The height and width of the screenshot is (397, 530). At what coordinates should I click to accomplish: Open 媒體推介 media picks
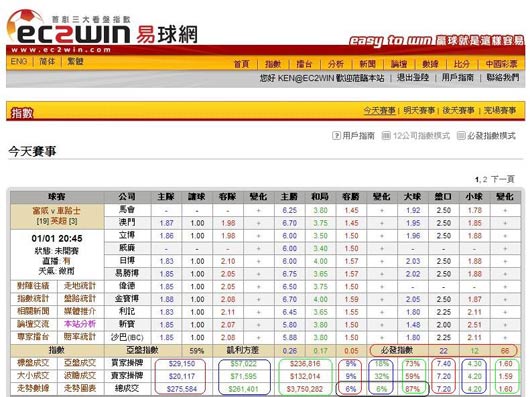[x=80, y=311]
